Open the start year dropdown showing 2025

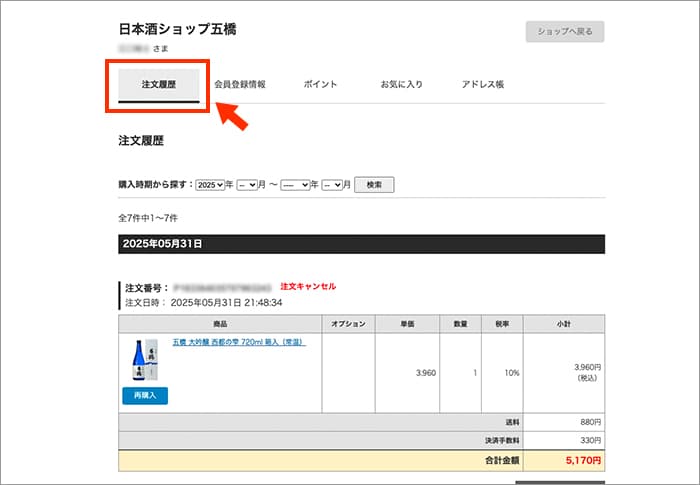(210, 185)
